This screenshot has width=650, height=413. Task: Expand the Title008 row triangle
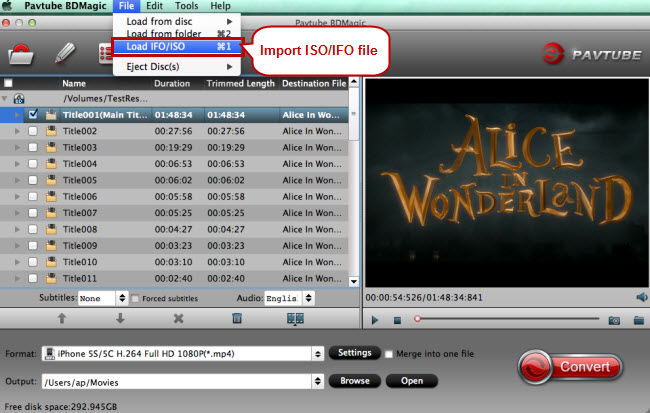(x=17, y=229)
